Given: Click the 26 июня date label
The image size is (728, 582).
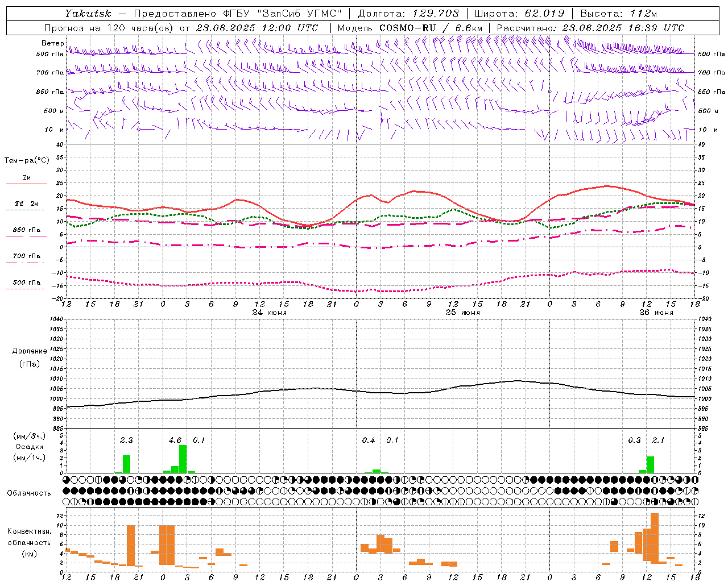Looking at the screenshot, I should [x=656, y=313].
